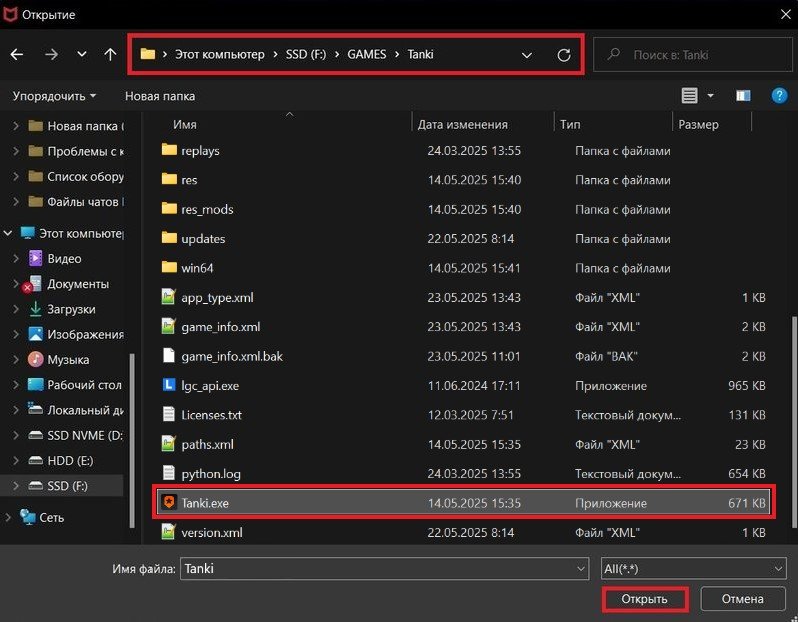Open the 'Упорядочить' menu
798x622 pixels.
click(x=54, y=96)
